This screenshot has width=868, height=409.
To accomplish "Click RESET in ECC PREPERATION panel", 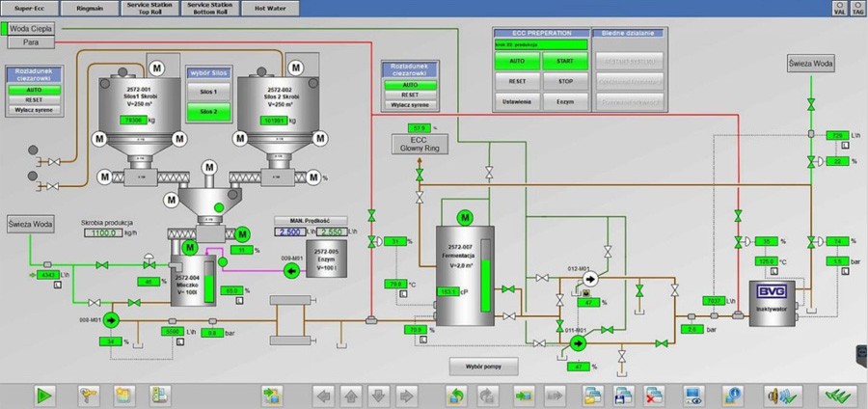I will click(x=517, y=81).
